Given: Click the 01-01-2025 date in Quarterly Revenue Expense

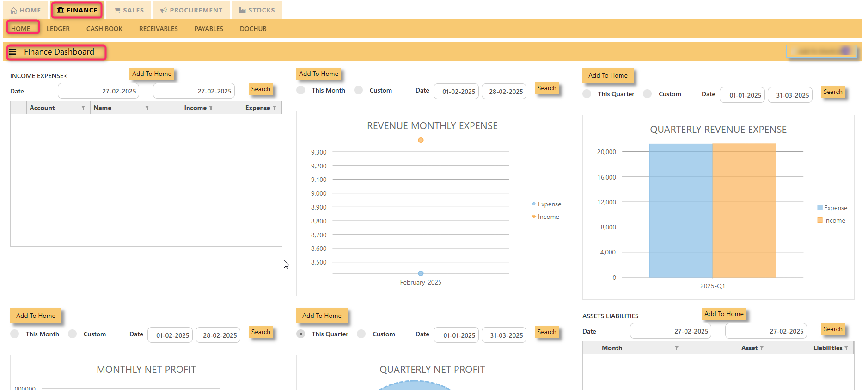Looking at the screenshot, I should 742,95.
